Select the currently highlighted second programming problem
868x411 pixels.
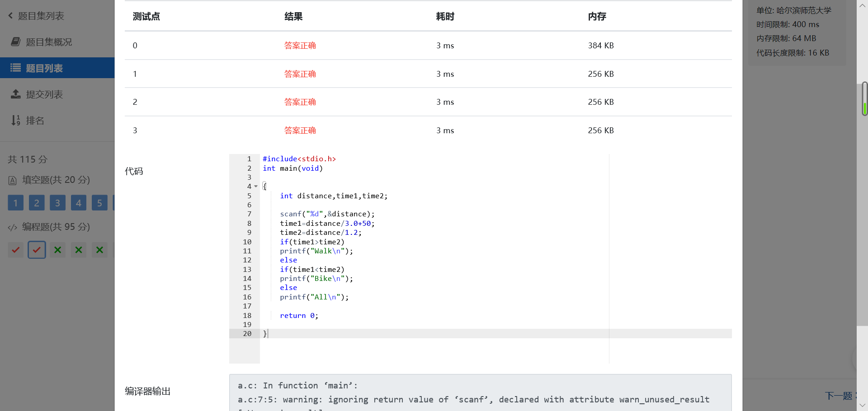click(37, 250)
